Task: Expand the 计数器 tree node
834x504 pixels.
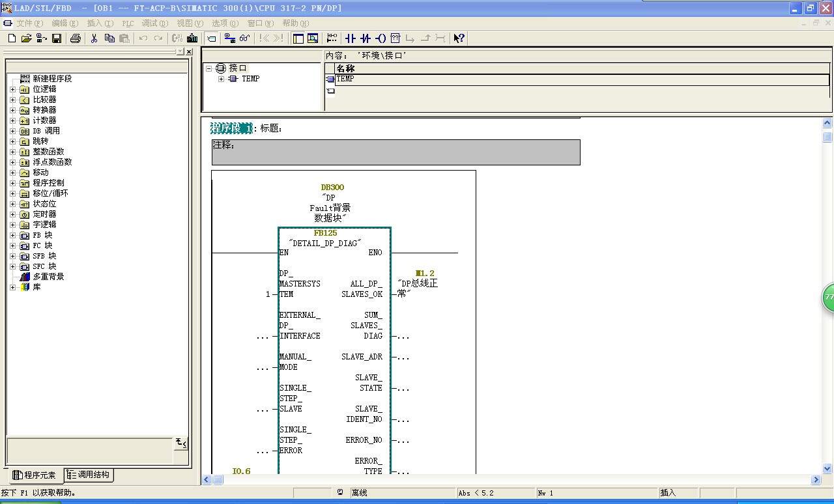Action: coord(12,120)
